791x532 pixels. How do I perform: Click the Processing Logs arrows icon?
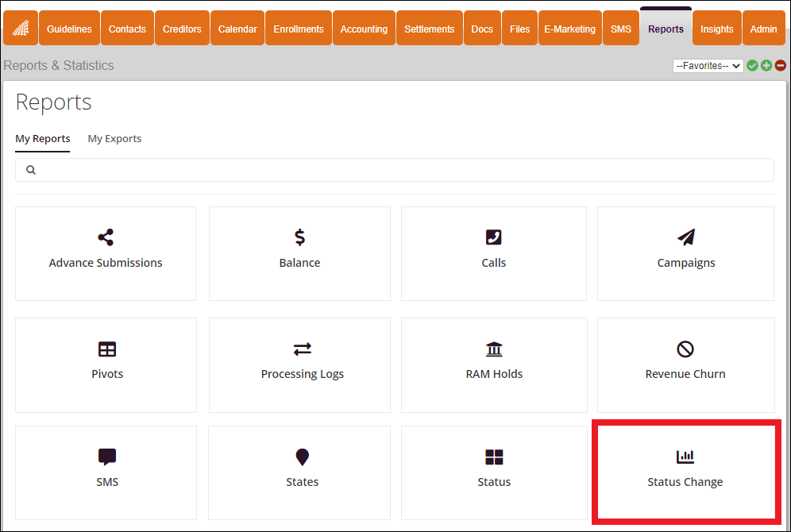tap(302, 349)
